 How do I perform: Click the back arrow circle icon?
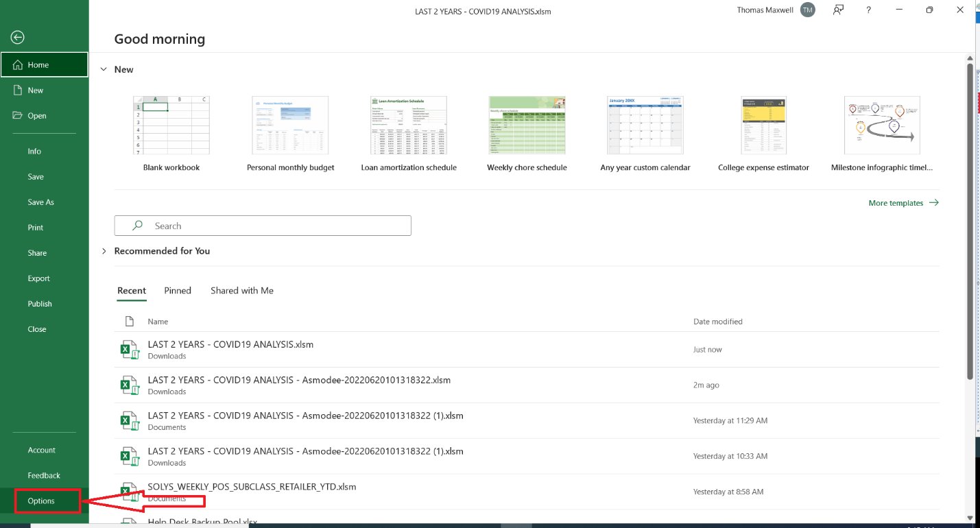coord(18,38)
